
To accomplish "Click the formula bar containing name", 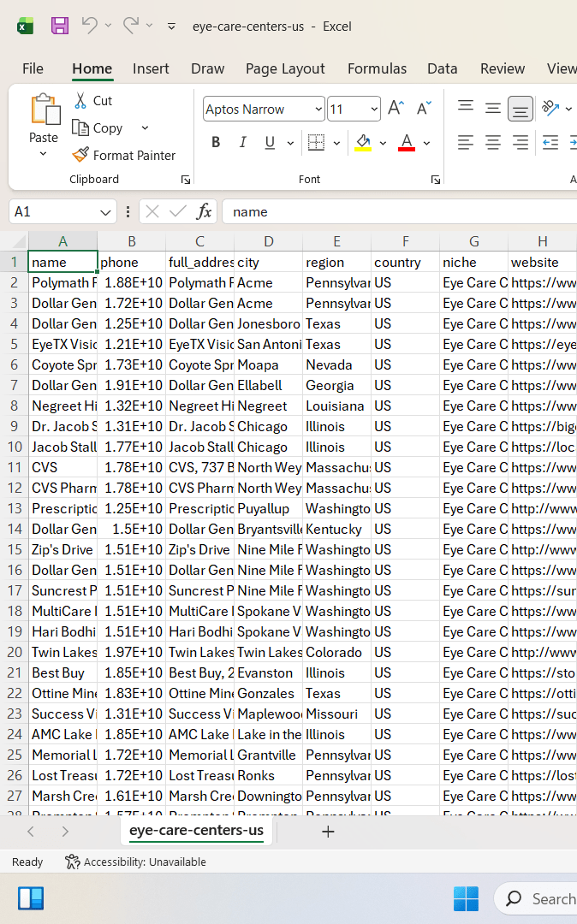I will tap(400, 211).
